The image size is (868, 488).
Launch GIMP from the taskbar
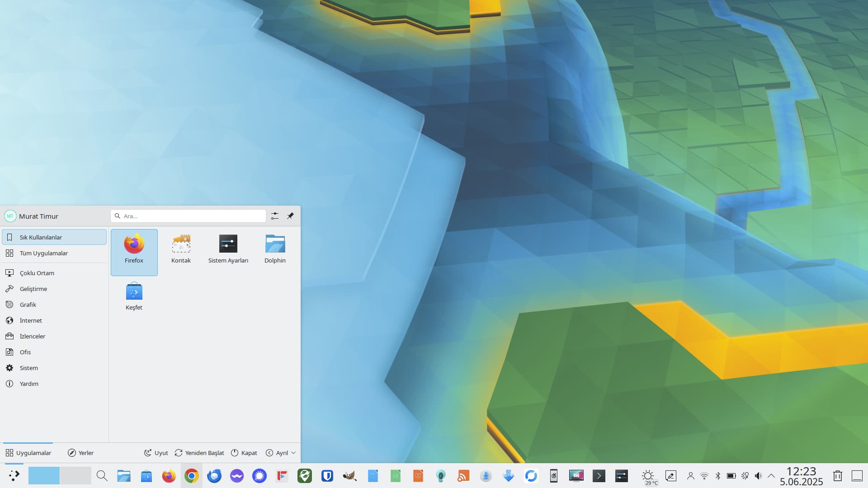pyautogui.click(x=350, y=476)
